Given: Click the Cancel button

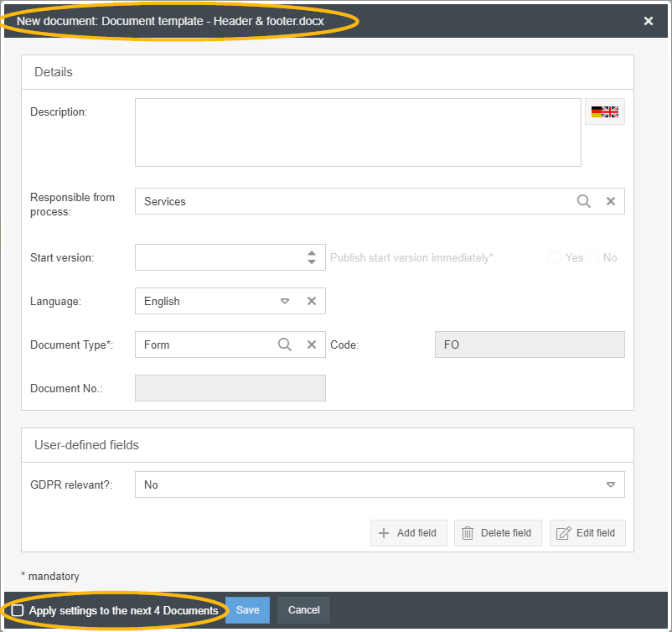Looking at the screenshot, I should 303,610.
